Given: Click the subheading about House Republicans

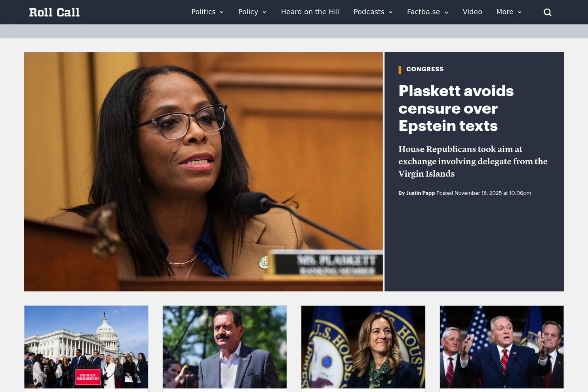Looking at the screenshot, I should [473, 162].
